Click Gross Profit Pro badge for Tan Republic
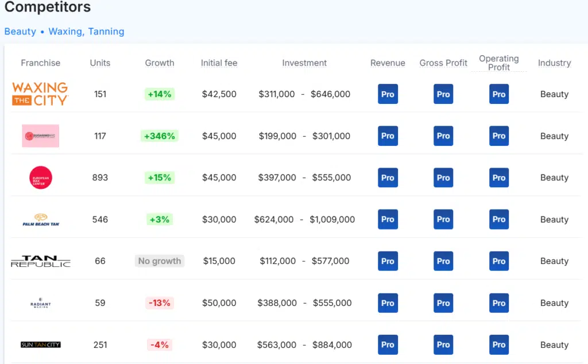Image resolution: width=588 pixels, height=364 pixels. (x=443, y=261)
